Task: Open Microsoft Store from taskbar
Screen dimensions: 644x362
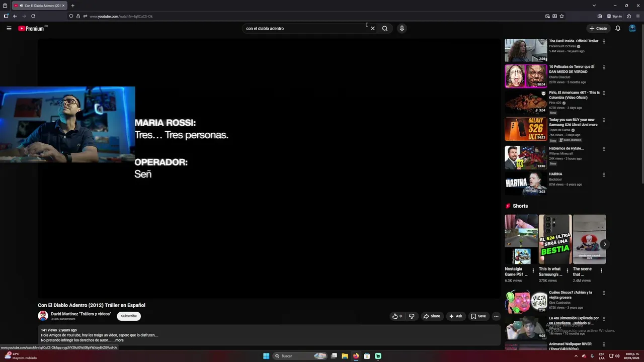Action: coord(367,356)
